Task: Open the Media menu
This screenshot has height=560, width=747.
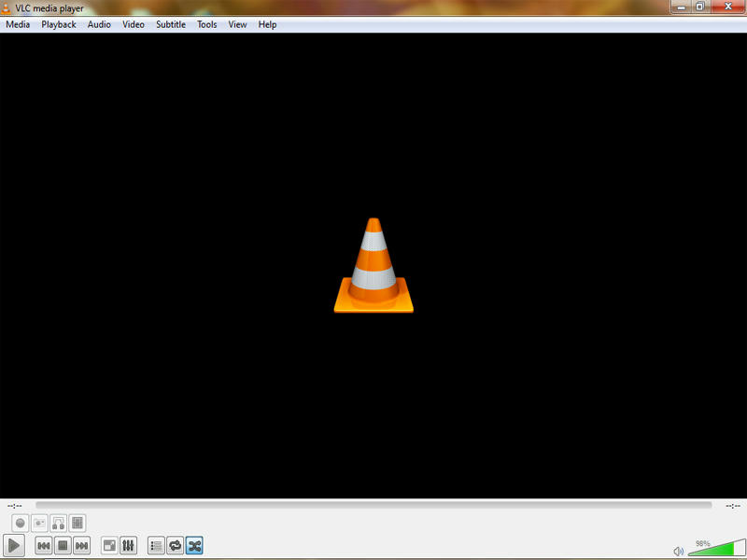Action: click(x=18, y=24)
